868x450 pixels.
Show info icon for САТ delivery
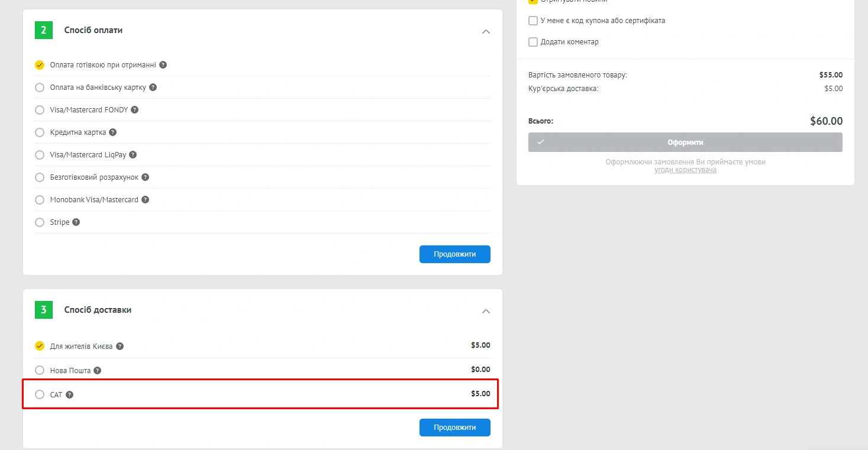point(69,394)
